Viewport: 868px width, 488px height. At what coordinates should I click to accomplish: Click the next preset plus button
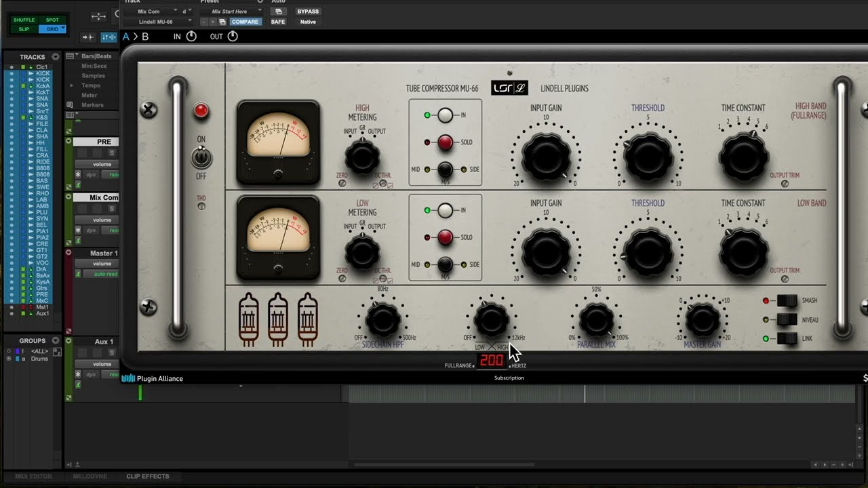point(213,22)
